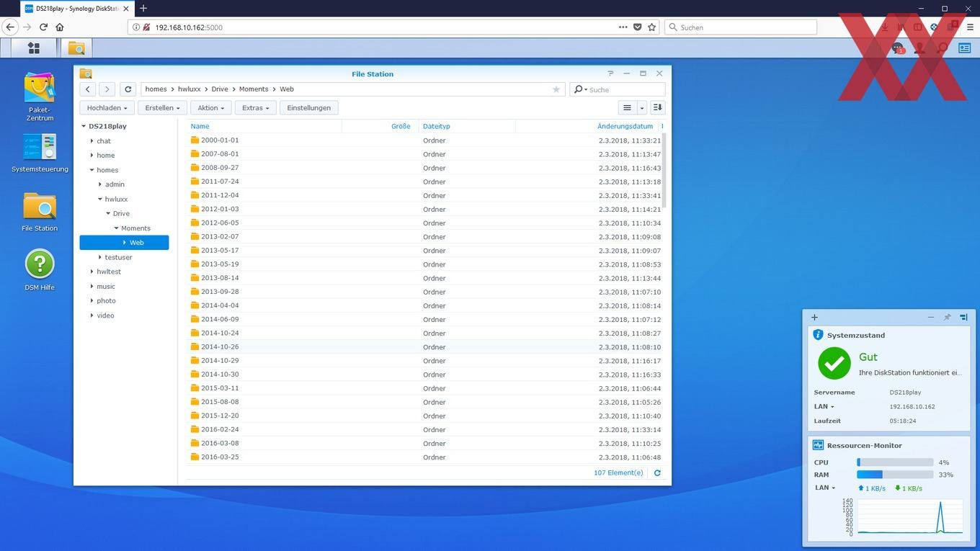The height and width of the screenshot is (551, 980).
Task: Select the hwltest folder in tree
Action: [x=109, y=272]
